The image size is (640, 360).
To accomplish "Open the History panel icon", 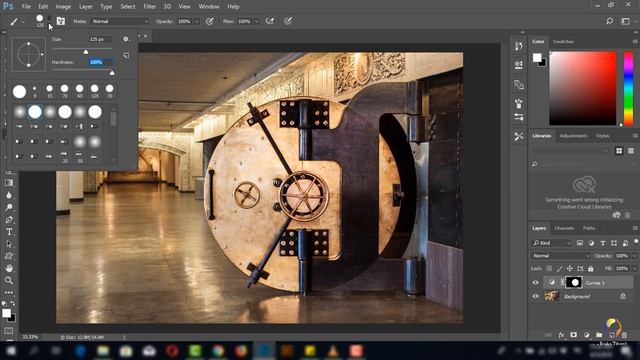I will click(519, 46).
